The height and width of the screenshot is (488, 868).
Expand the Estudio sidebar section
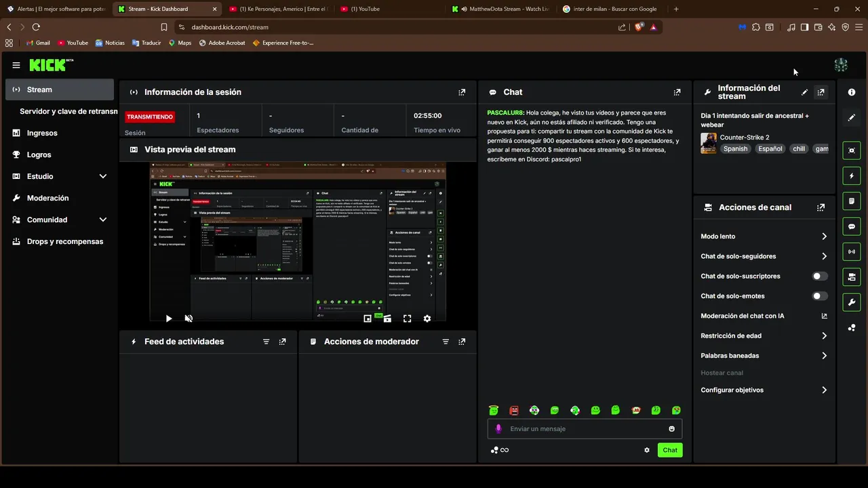point(103,176)
